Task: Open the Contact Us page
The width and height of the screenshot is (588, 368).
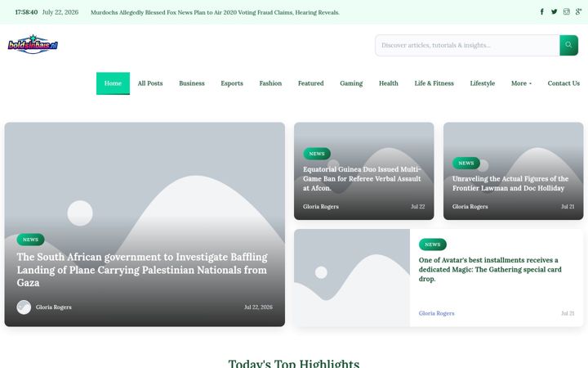Action: pos(563,83)
